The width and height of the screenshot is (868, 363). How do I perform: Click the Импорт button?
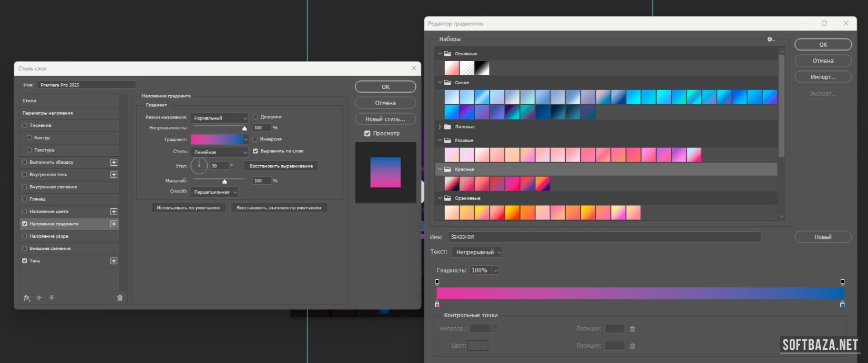(823, 77)
